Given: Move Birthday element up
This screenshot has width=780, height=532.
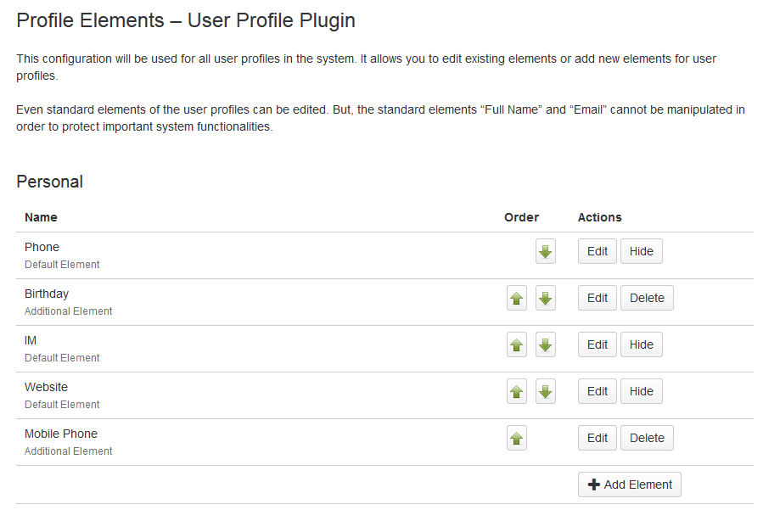Looking at the screenshot, I should [517, 299].
